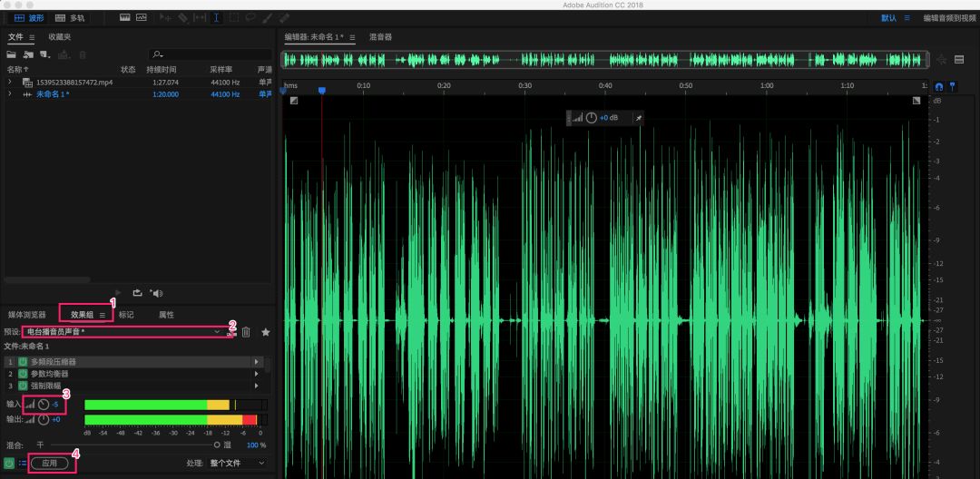Switch to the 文件 tab

pyautogui.click(x=15, y=37)
